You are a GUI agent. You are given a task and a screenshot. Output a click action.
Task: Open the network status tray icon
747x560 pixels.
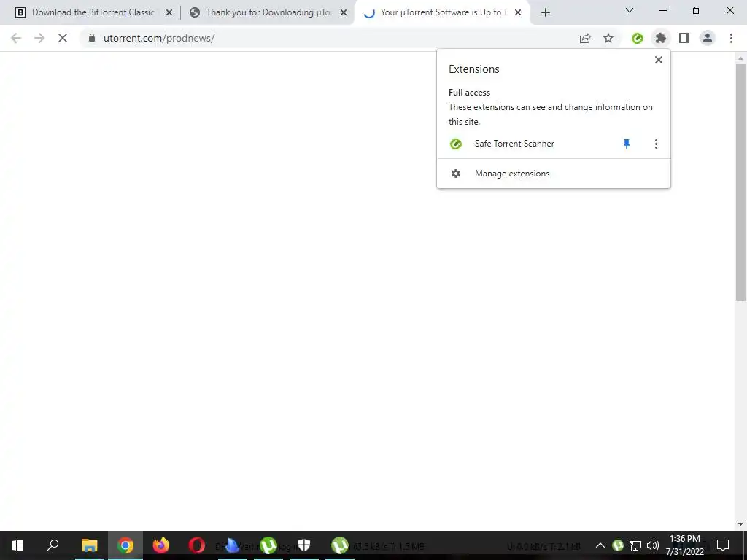[635, 545]
